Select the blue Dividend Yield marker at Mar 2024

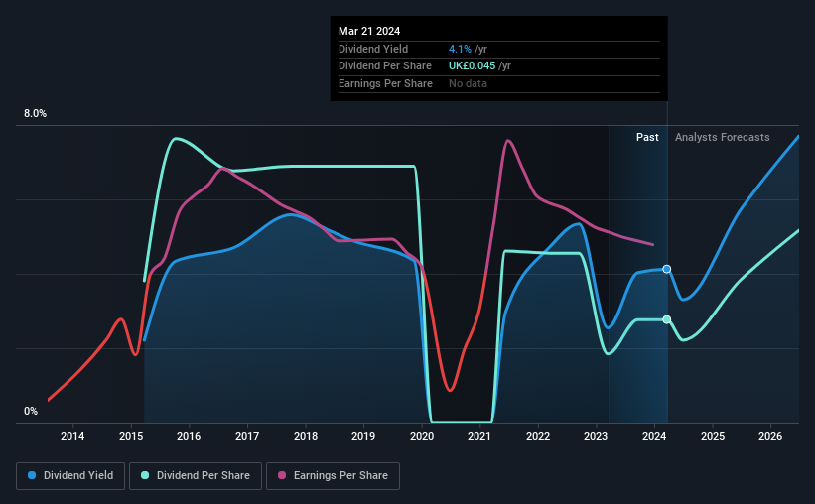(667, 269)
